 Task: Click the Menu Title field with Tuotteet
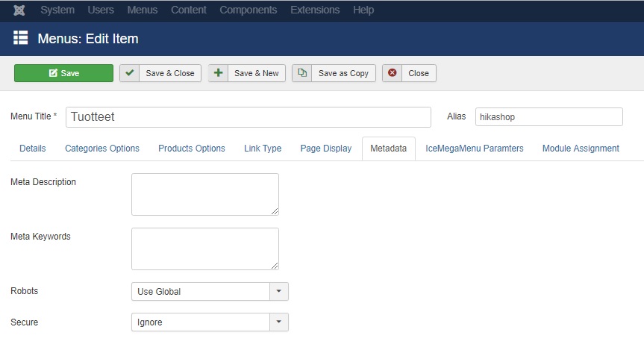(248, 117)
